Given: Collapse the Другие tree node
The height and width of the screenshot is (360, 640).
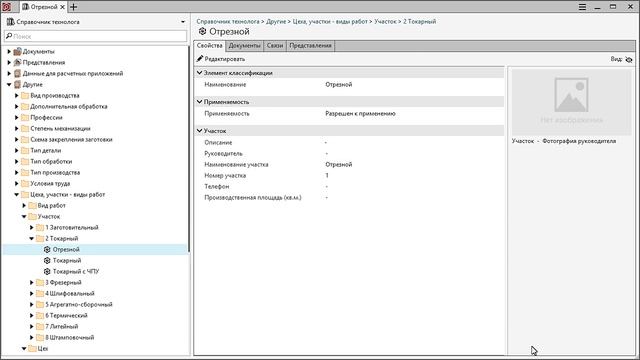Looking at the screenshot, I should 9,84.
